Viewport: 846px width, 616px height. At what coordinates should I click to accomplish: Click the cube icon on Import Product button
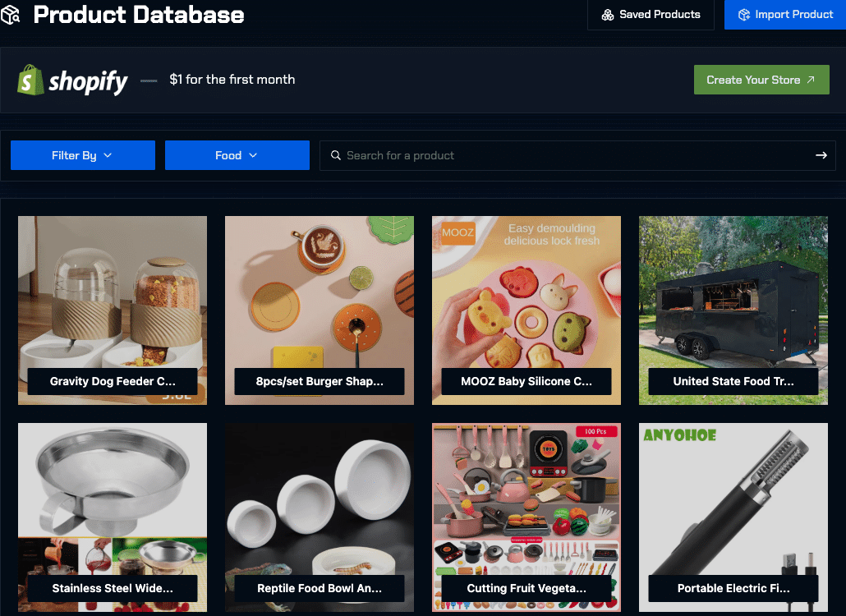[744, 14]
